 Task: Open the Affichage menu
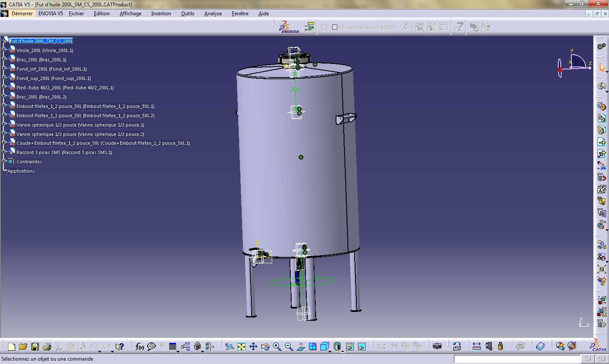click(x=130, y=14)
